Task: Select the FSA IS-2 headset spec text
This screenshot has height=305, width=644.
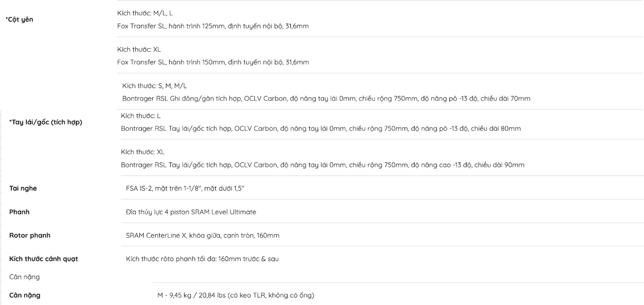Action: coord(185,188)
